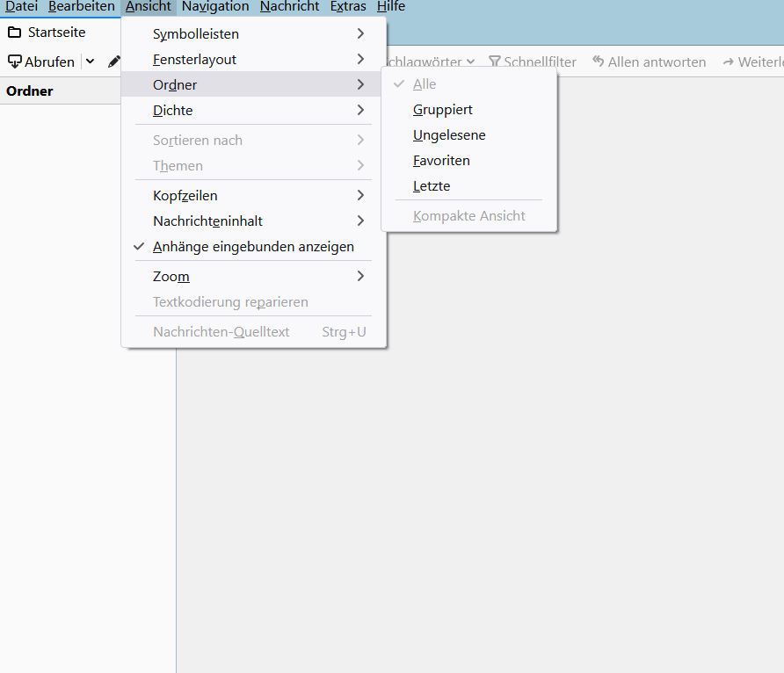784x673 pixels.
Task: Open the Navigation menu
Action: point(215,6)
